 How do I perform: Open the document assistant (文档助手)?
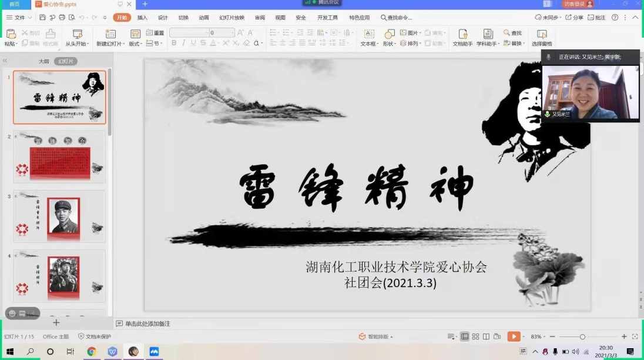[462, 37]
